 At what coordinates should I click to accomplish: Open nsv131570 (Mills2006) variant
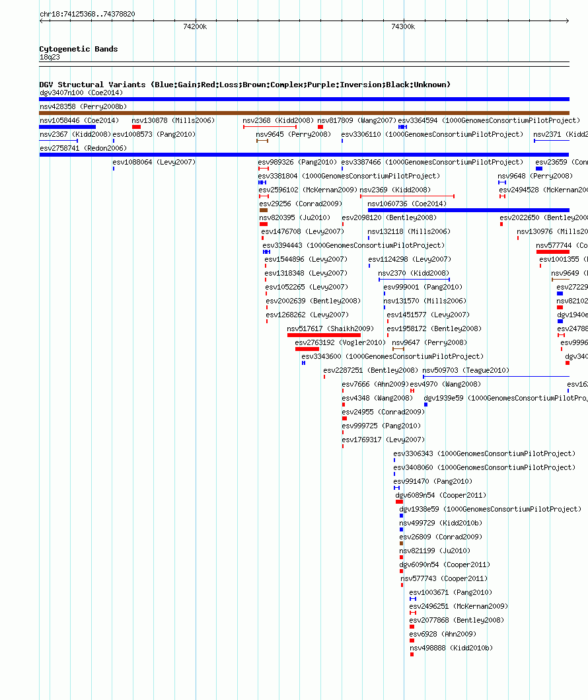(425, 301)
